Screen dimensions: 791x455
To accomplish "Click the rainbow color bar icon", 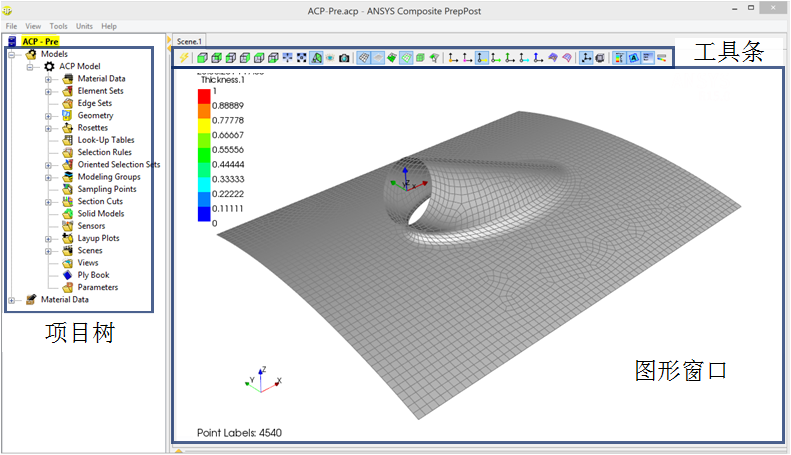I will coord(661,58).
